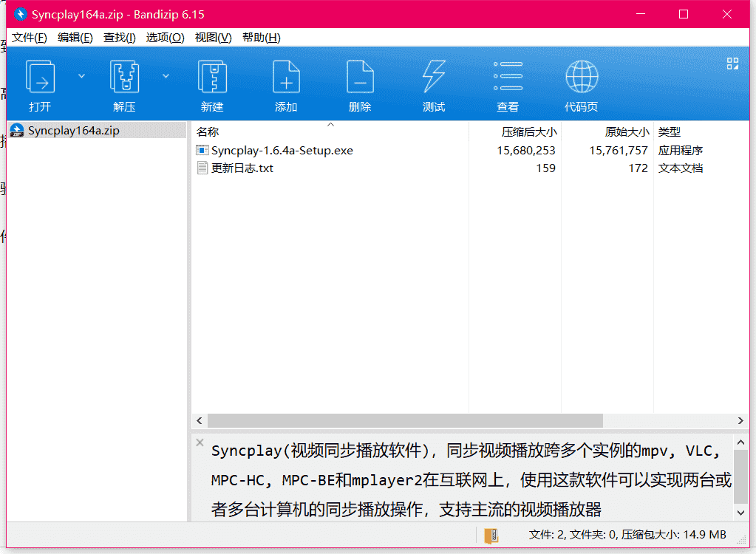The height and width of the screenshot is (554, 756).
Task: Click the horizontal scrollbar left arrow
Action: click(x=200, y=420)
